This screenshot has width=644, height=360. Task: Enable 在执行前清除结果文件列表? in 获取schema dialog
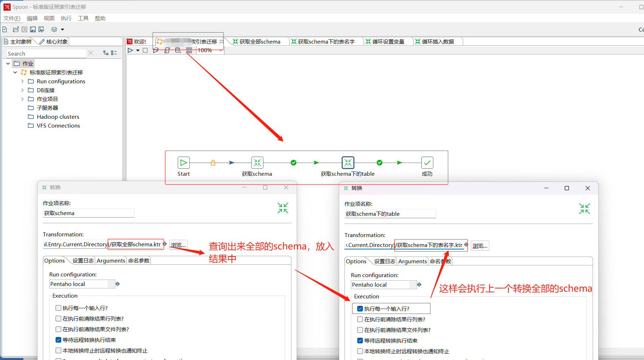(58, 329)
